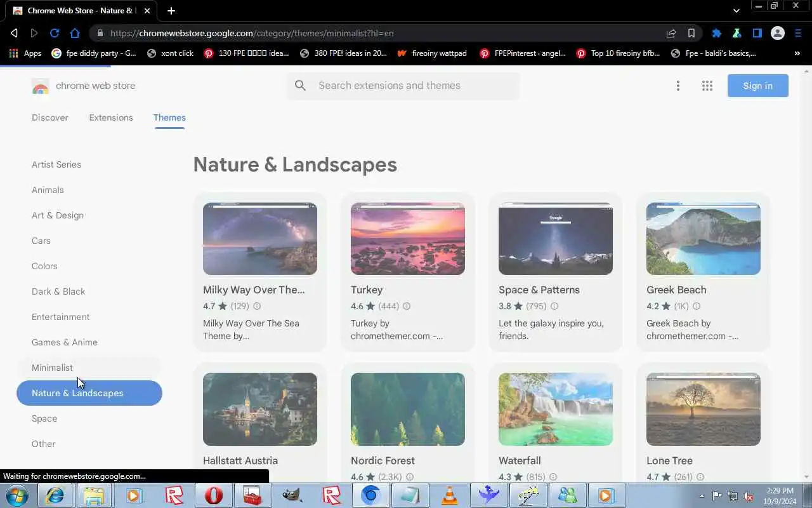
Task: Open the '130 FPE idea...' Pinterest bookmark
Action: coord(246,53)
